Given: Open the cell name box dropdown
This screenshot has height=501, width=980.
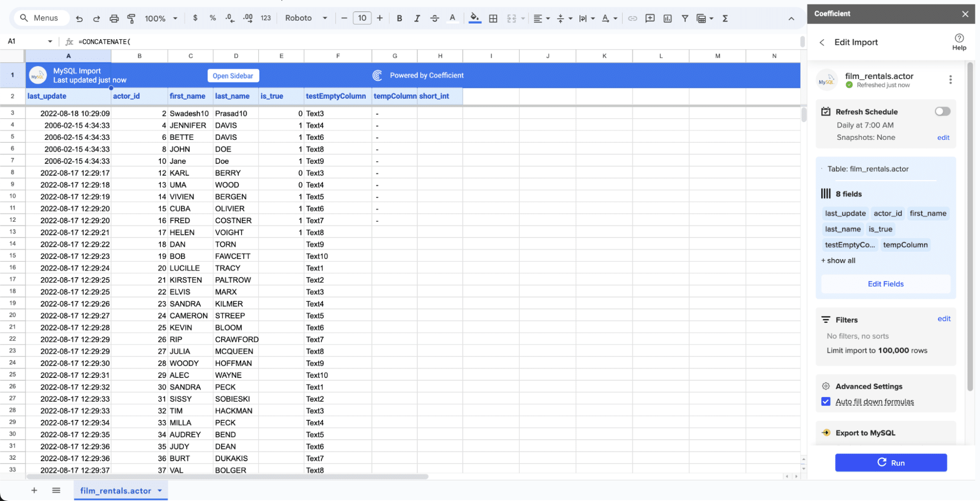Looking at the screenshot, I should (x=50, y=42).
